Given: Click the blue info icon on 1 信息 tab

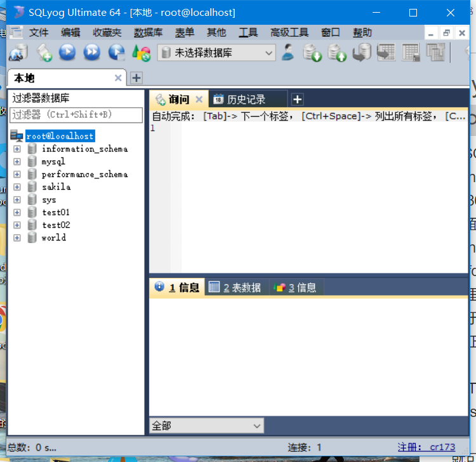Looking at the screenshot, I should pyautogui.click(x=159, y=286).
